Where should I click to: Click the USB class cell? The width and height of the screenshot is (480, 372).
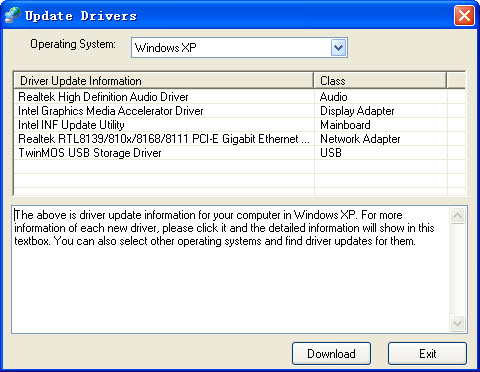pos(380,153)
